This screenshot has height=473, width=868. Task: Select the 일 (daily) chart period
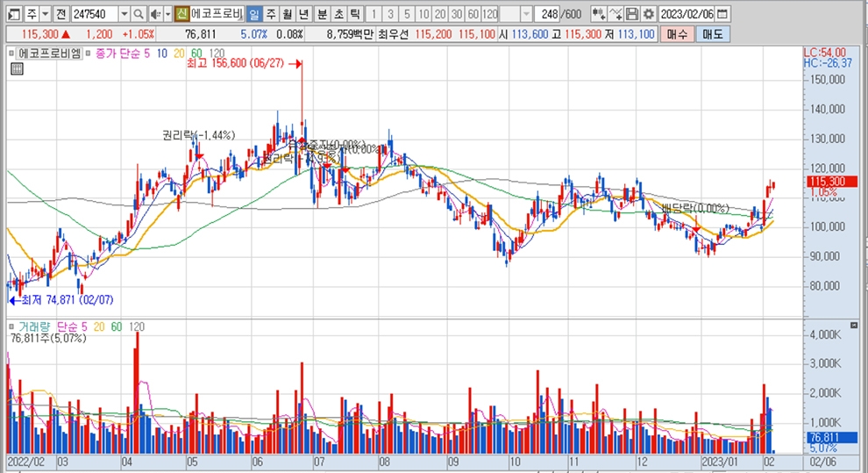tap(253, 14)
